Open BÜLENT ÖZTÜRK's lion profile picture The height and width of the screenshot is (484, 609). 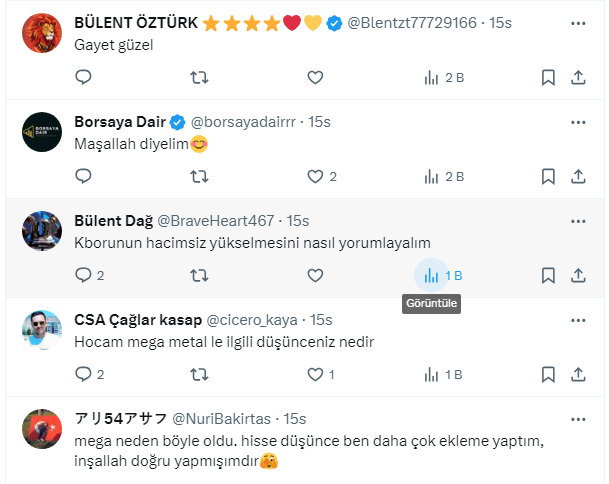(x=42, y=34)
